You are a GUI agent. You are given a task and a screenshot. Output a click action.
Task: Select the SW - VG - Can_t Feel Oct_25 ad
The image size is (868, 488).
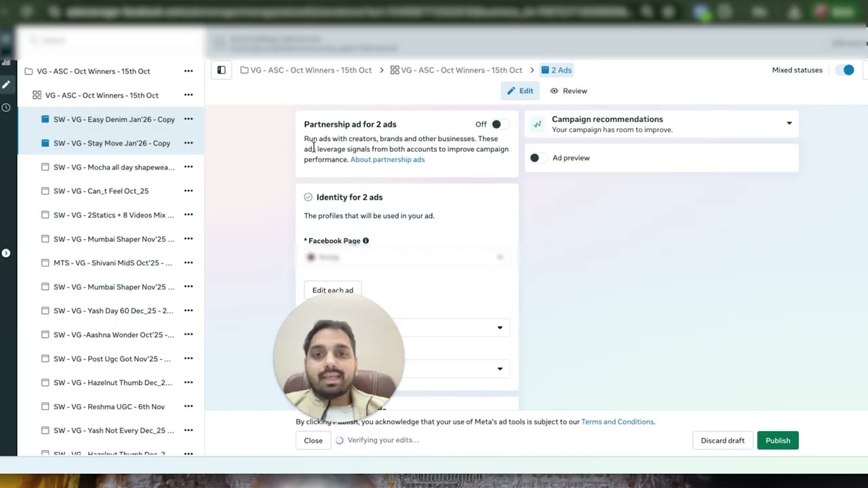pyautogui.click(x=111, y=191)
